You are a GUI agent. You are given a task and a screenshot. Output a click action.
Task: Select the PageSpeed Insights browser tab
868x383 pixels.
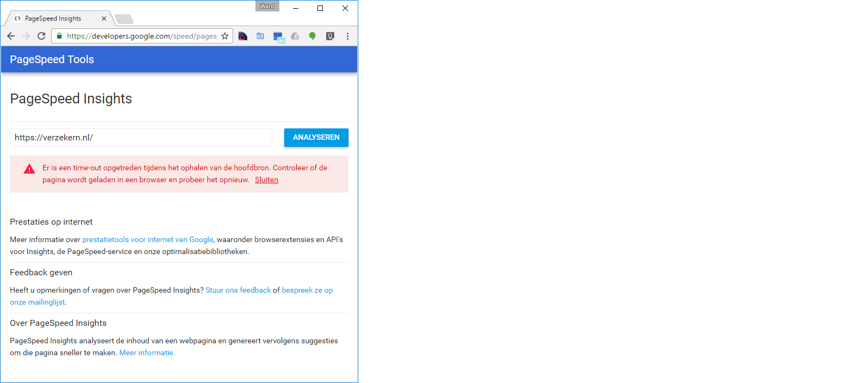pos(59,18)
